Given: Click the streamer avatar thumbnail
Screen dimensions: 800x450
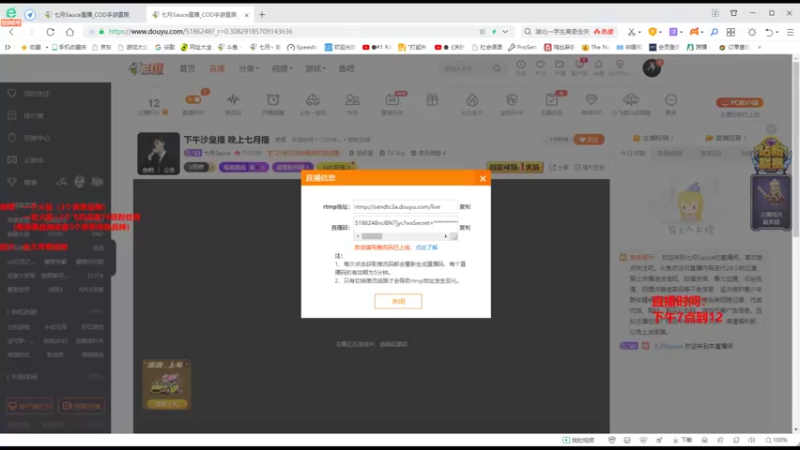Looking at the screenshot, I should tap(158, 154).
